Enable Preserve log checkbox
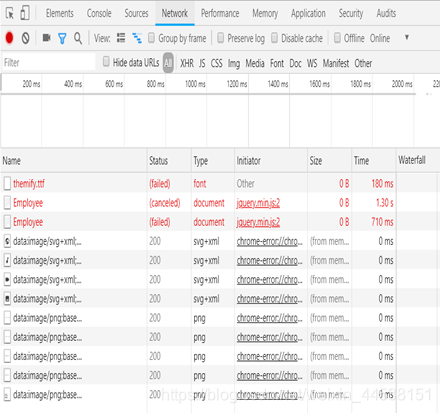Image resolution: width=440 pixels, height=413 pixels. coord(220,38)
